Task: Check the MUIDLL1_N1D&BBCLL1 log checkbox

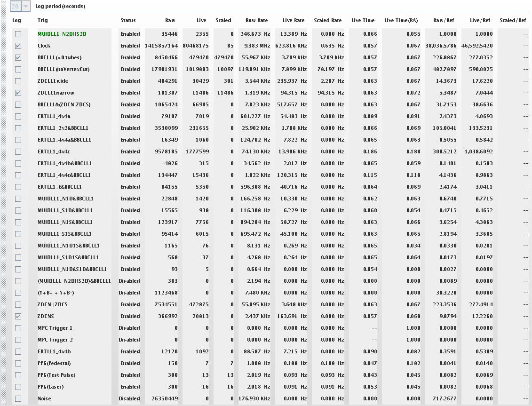Action: [x=18, y=199]
